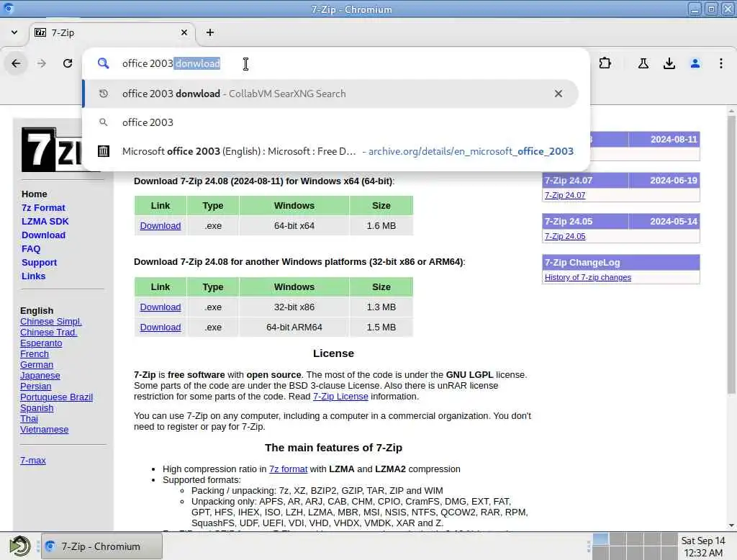Screen dimensions: 737x560
Task: Open the Links sidebar page
Action: point(33,276)
